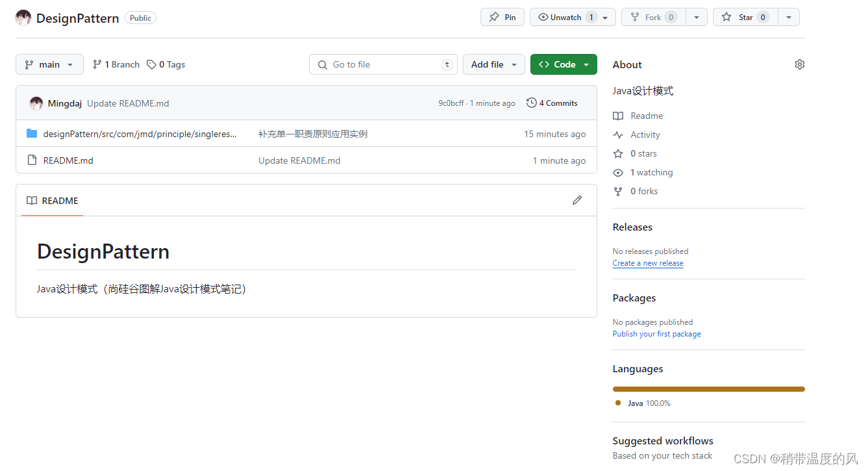View the 1 Branch link
868x471 pixels.
(116, 64)
